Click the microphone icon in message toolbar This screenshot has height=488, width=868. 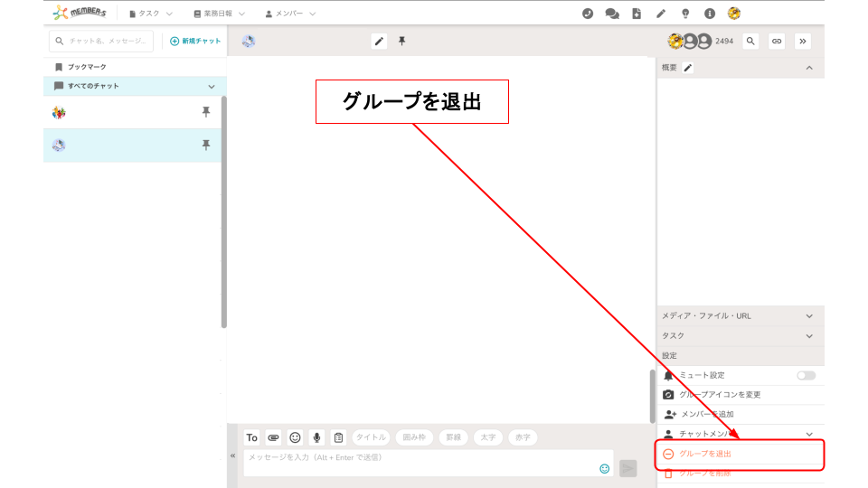click(x=316, y=437)
